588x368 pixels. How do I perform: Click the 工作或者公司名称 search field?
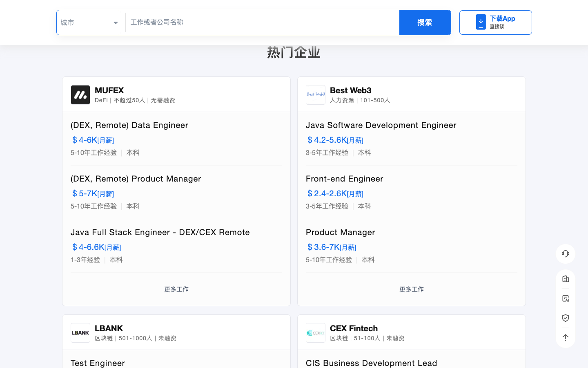[262, 22]
